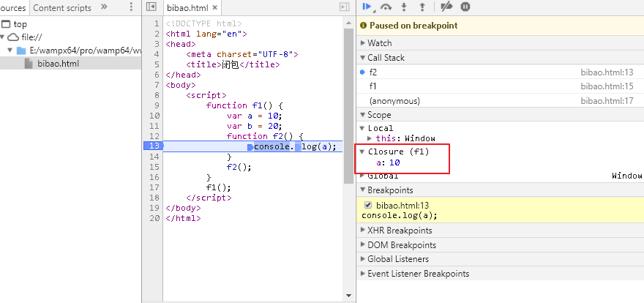Image resolution: width=644 pixels, height=303 pixels.
Task: Deactivate all breakpoints
Action: 446,7
